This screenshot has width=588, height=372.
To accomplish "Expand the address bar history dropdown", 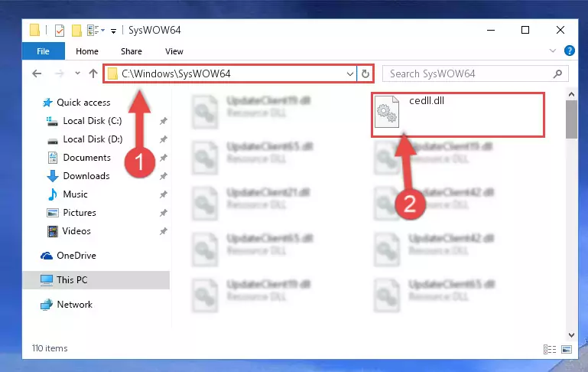I will (x=349, y=74).
